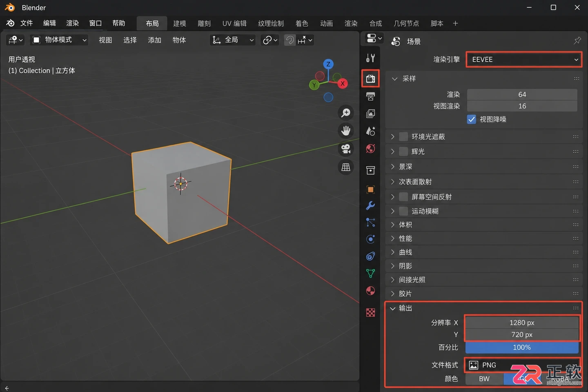This screenshot has height=392, width=588.
Task: Open the Object Data green triangle tab
Action: [370, 273]
